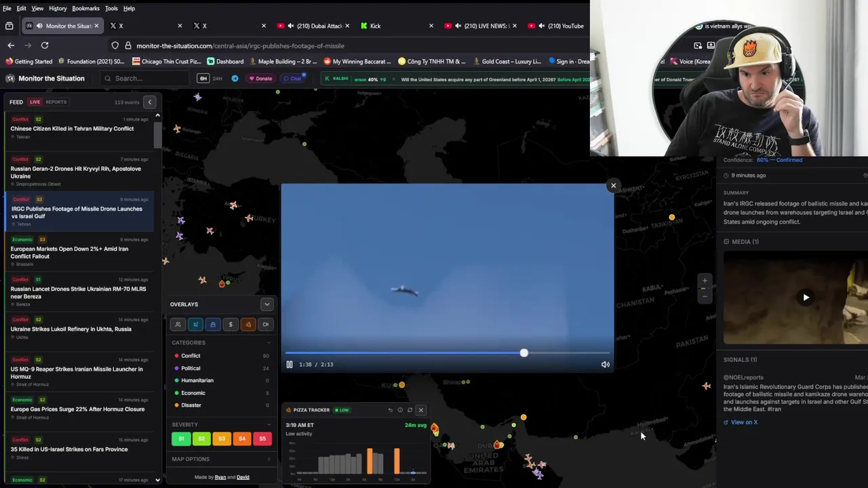Click the aircraft marker near Pakistan
This screenshot has width=868, height=488.
(x=707, y=386)
